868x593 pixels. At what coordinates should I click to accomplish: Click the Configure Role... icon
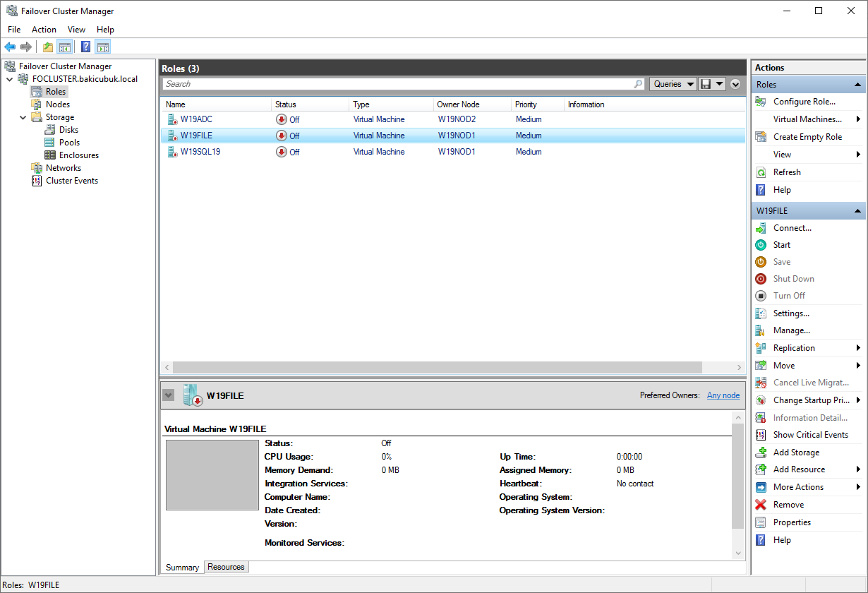(761, 102)
